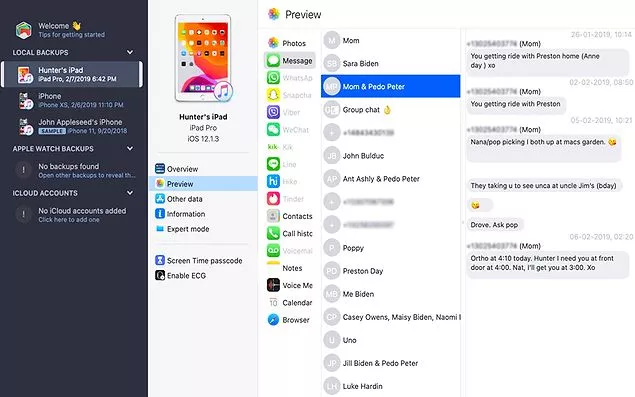635x397 pixels.
Task: Click the Drove. Ask pop message
Action: click(x=494, y=225)
